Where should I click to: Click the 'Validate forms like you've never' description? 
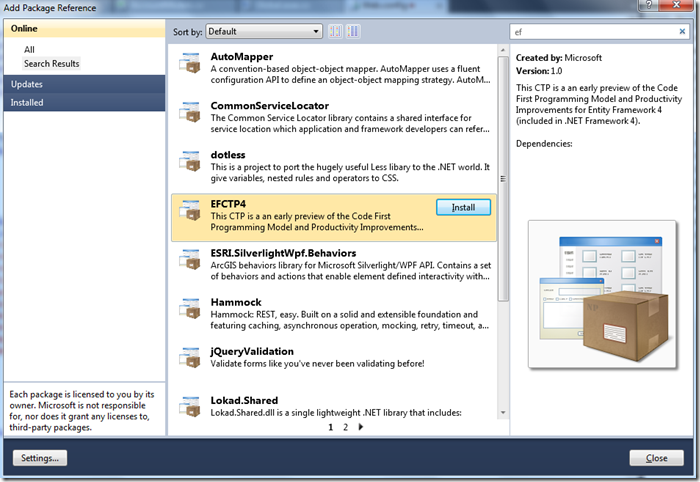[x=317, y=364]
